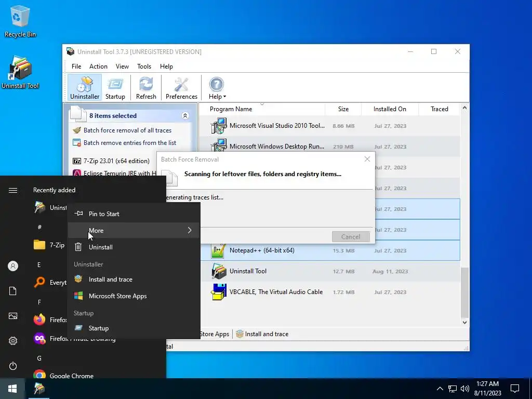
Task: Click the Windows Start button
Action: tap(12, 389)
